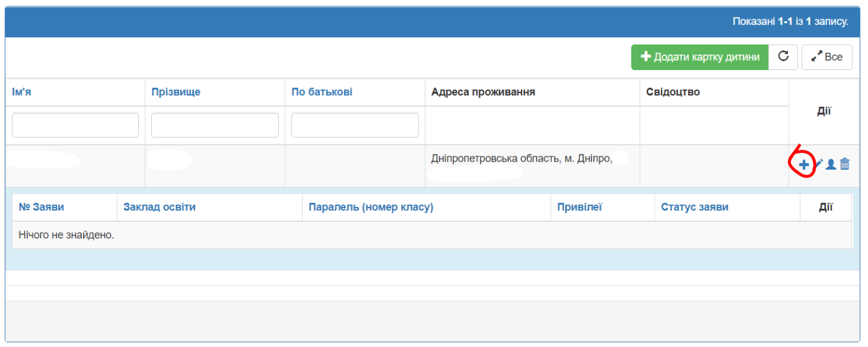Sort by 'Статус заяви' column header
Viewport: 868px width, 347px height.
point(694,207)
